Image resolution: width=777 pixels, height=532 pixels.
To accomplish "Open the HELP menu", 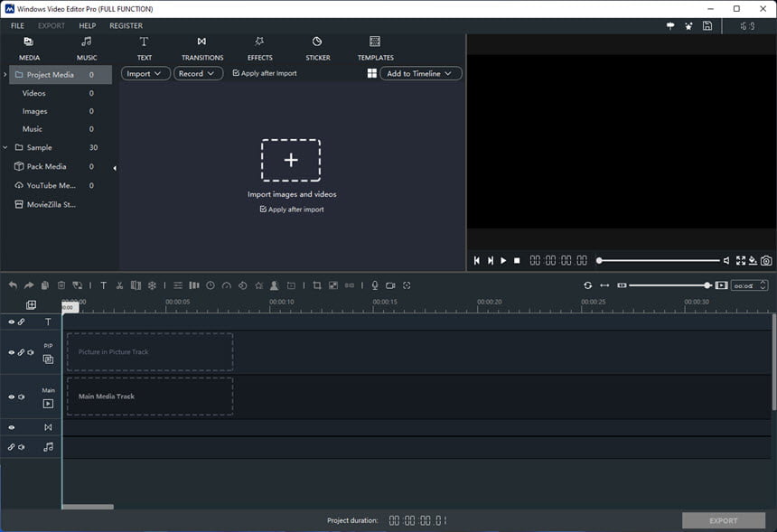I will [x=88, y=26].
